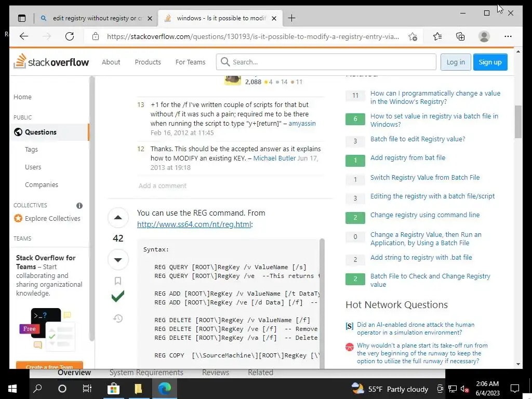Bookmark the accepted answer

pos(118,281)
